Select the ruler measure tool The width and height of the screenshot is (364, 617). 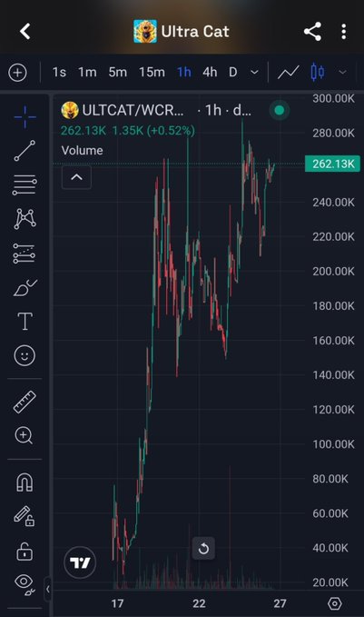pos(25,403)
